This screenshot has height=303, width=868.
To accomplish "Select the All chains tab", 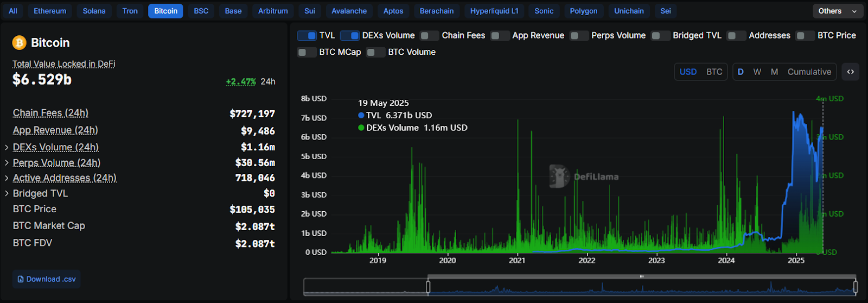I will point(13,11).
